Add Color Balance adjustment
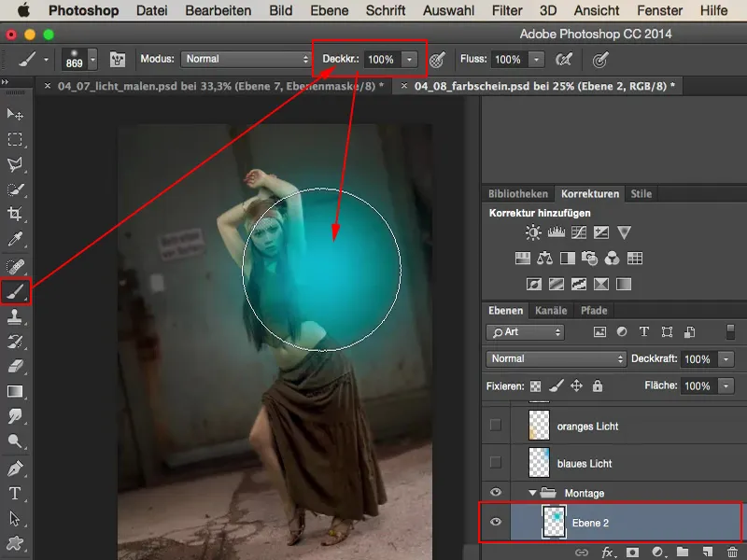The height and width of the screenshot is (560, 747). point(544,259)
